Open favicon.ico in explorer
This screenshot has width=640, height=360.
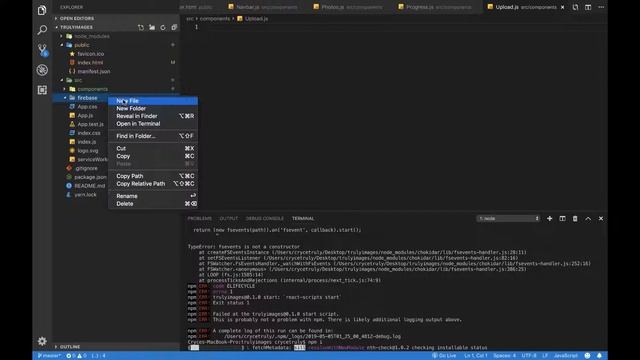pos(91,54)
